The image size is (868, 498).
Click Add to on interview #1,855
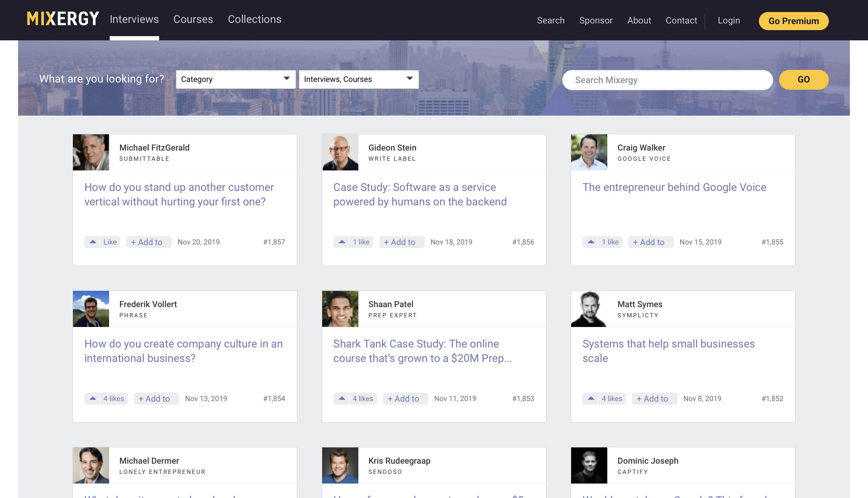(x=651, y=242)
